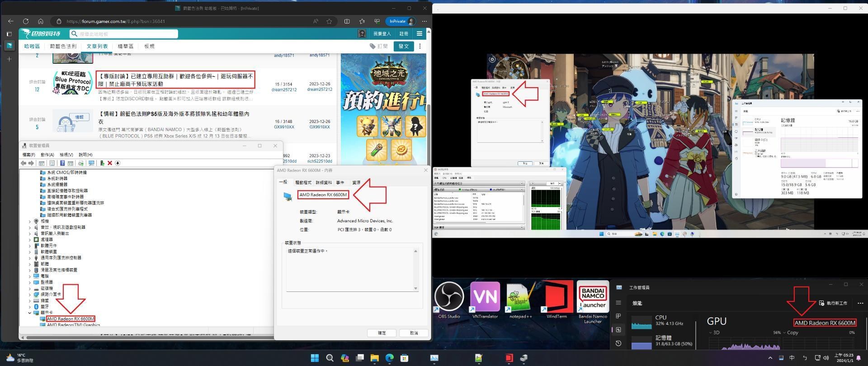The image size is (868, 366).
Task: Show hidden system tray icons chevron
Action: point(770,358)
